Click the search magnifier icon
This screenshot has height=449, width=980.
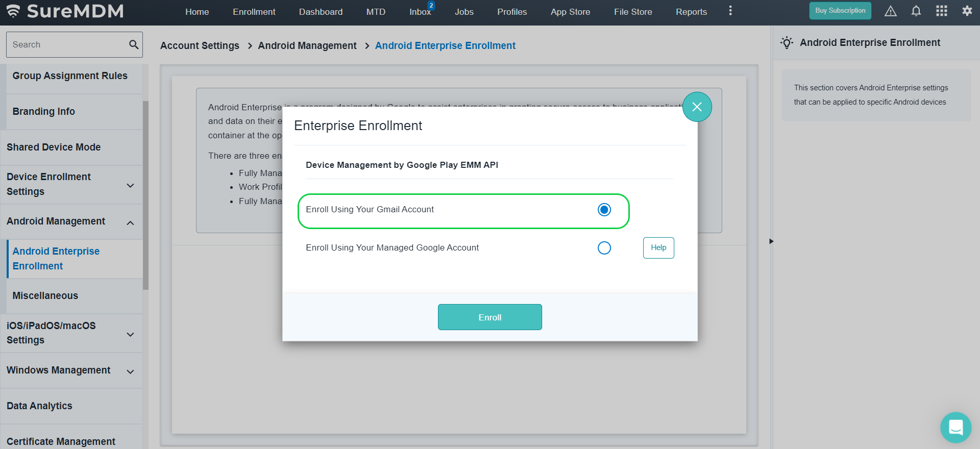click(134, 44)
